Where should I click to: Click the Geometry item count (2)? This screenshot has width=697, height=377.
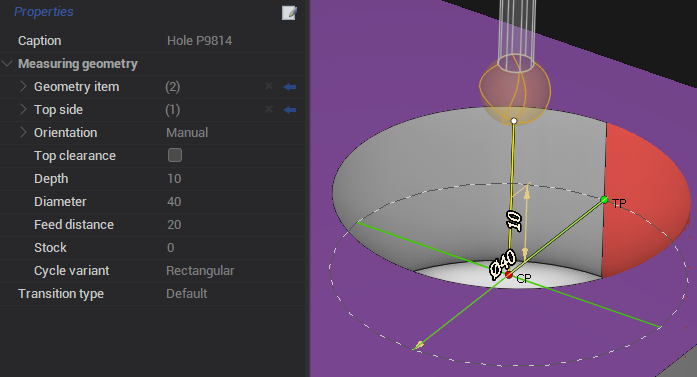point(172,87)
